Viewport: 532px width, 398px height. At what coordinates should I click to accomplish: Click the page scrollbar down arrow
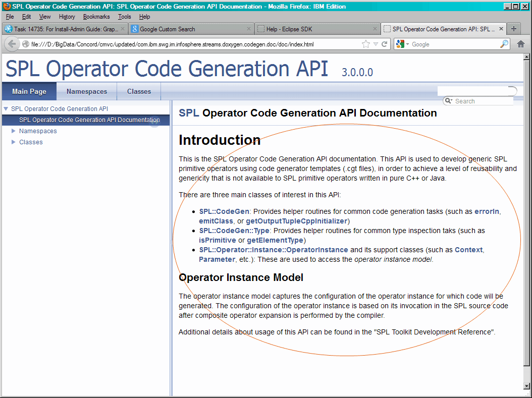click(x=526, y=386)
